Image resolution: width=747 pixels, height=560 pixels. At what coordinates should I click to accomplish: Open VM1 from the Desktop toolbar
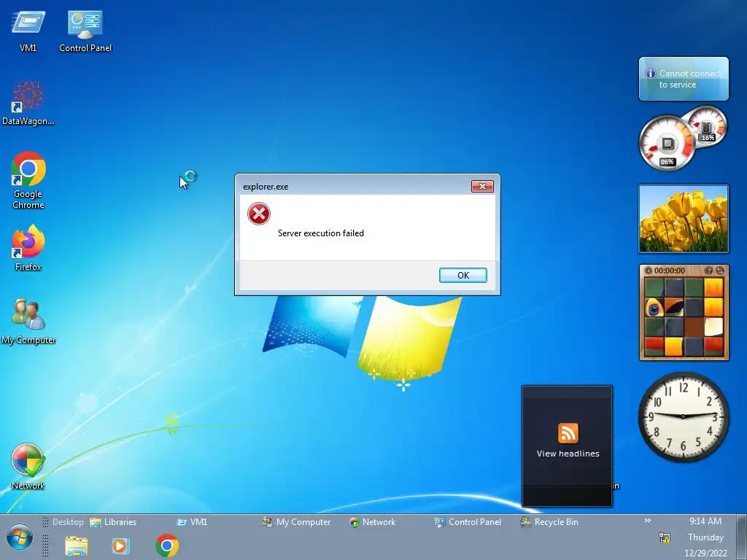coord(192,522)
